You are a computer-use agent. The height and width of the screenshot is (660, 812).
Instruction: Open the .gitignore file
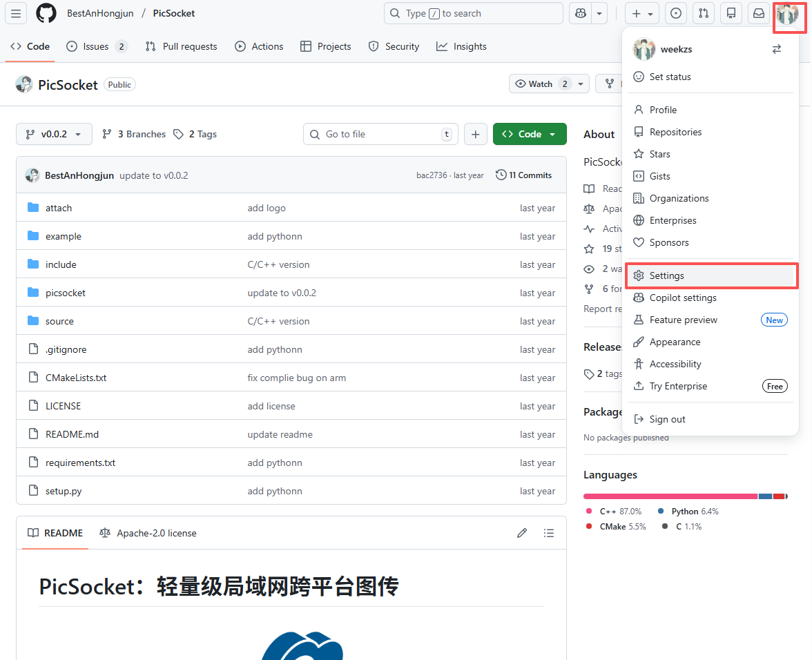tap(66, 349)
